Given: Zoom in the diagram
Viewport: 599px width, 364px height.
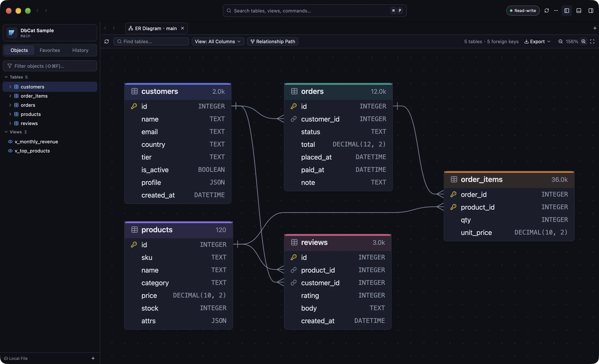Looking at the screenshot, I should 583,42.
